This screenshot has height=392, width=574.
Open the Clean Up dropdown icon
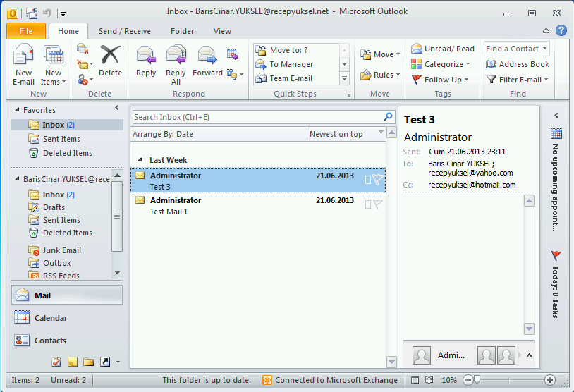click(85, 64)
